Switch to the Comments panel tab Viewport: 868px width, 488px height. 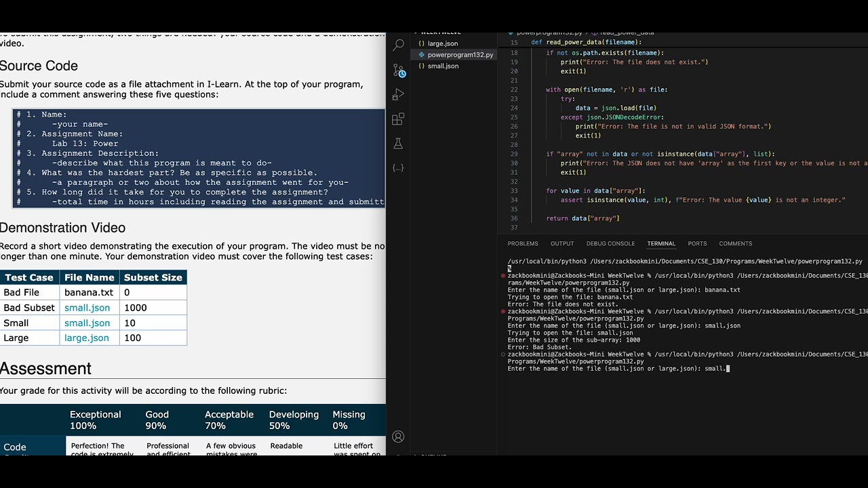pyautogui.click(x=736, y=243)
